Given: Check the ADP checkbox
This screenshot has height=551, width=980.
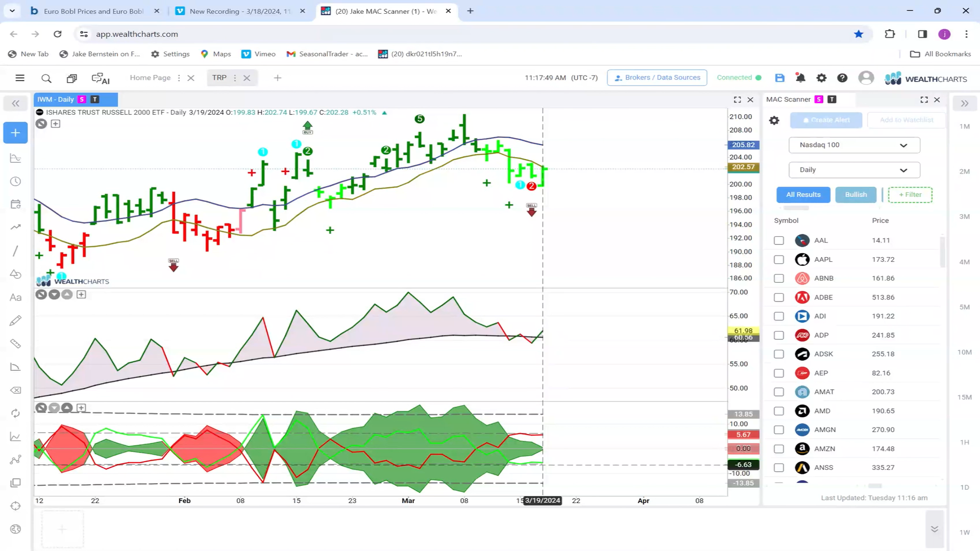Looking at the screenshot, I should (778, 335).
